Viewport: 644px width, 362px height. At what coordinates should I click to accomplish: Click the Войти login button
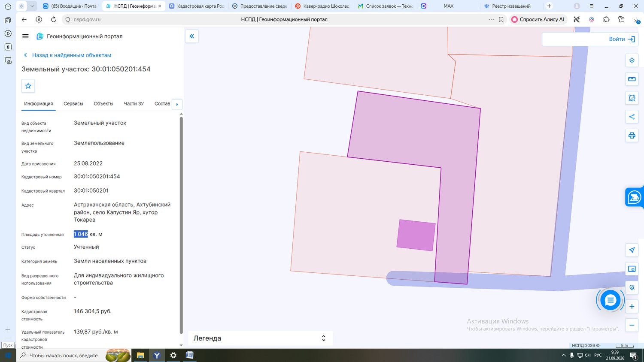click(x=622, y=39)
